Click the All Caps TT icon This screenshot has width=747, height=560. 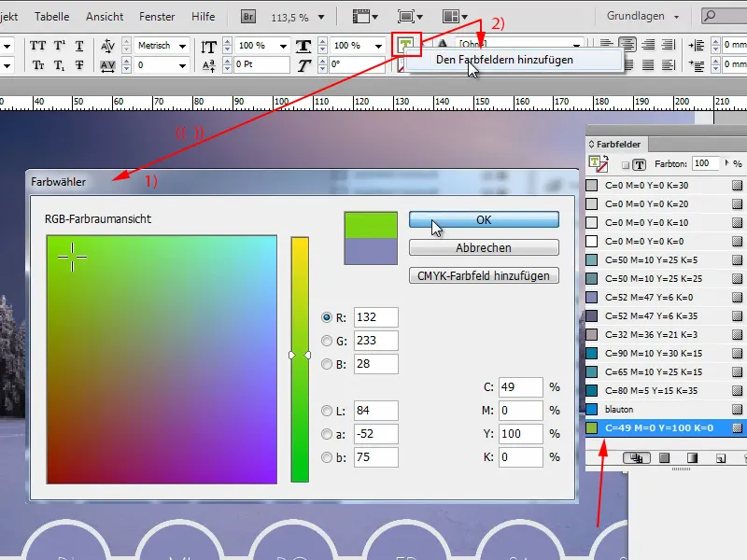(37, 46)
